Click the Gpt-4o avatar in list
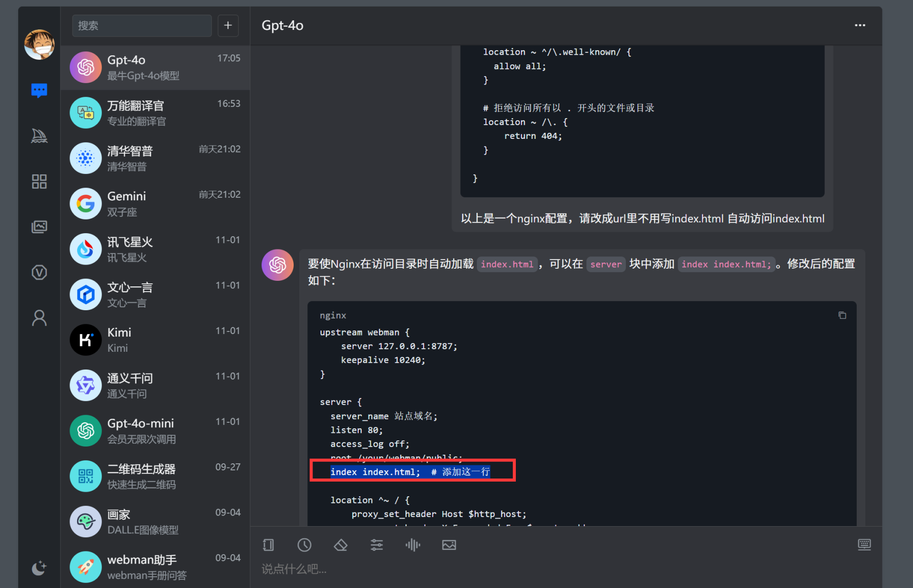Image resolution: width=913 pixels, height=588 pixels. point(86,67)
